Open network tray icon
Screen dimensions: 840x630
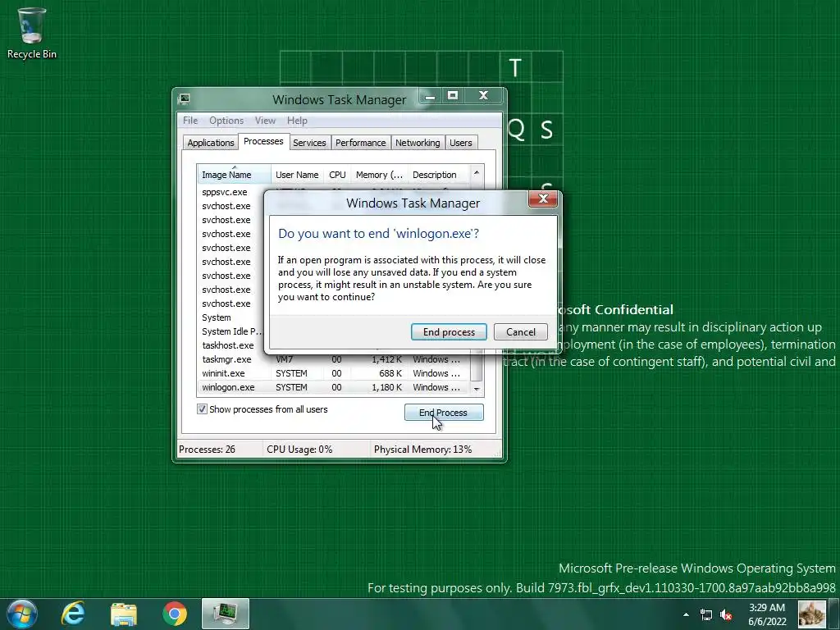[706, 614]
